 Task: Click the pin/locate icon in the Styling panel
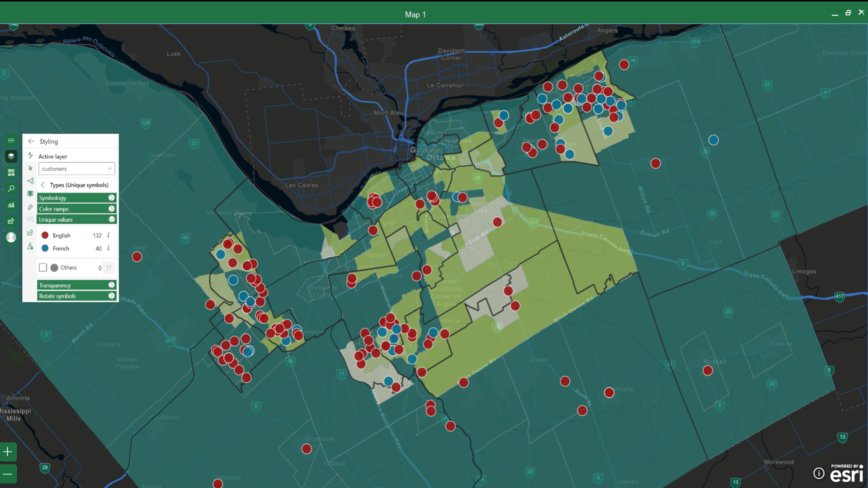[x=30, y=247]
